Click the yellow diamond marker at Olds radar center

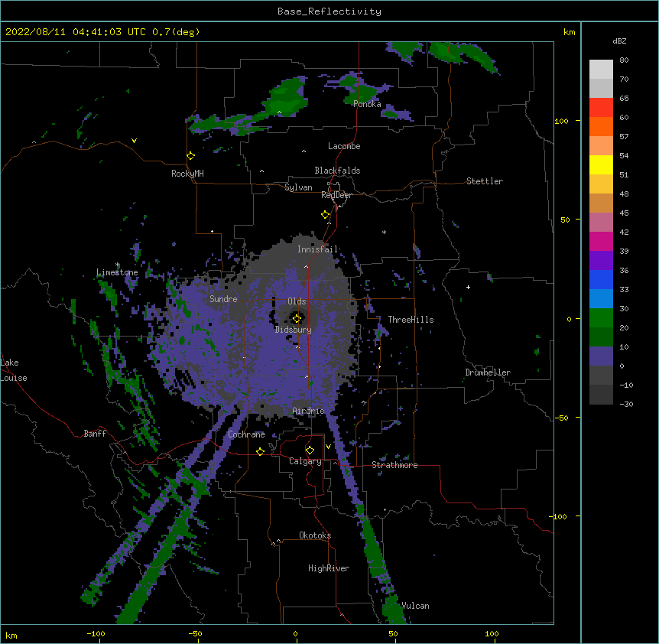pyautogui.click(x=297, y=319)
